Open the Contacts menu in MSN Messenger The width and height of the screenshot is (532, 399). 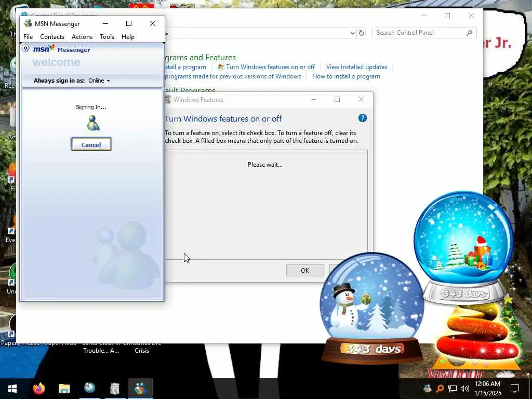point(52,37)
